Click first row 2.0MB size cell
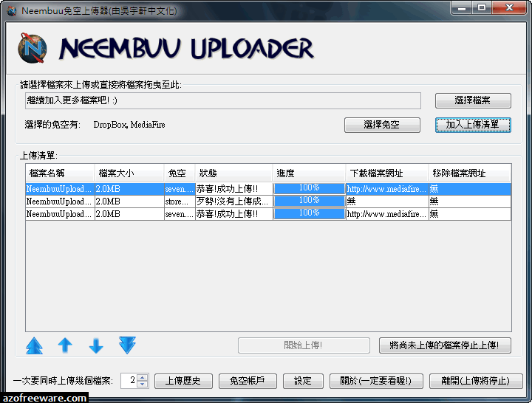 coord(129,189)
